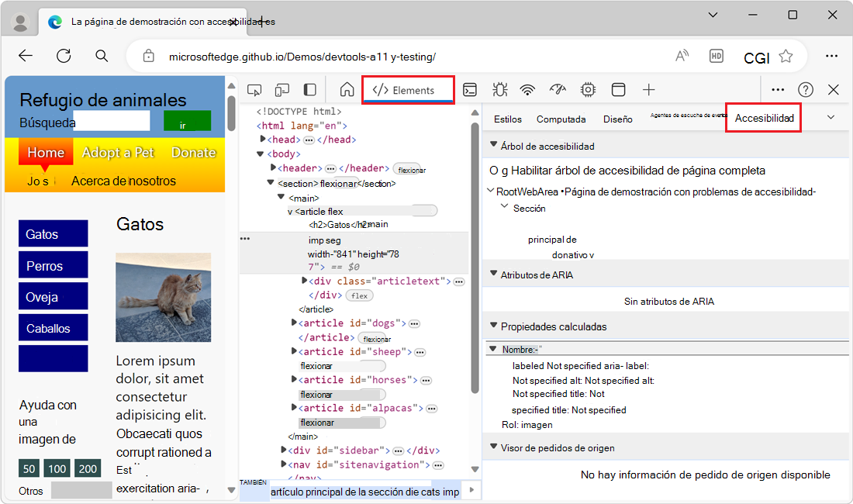
Task: Add more tools with plus icon
Action: (x=649, y=90)
